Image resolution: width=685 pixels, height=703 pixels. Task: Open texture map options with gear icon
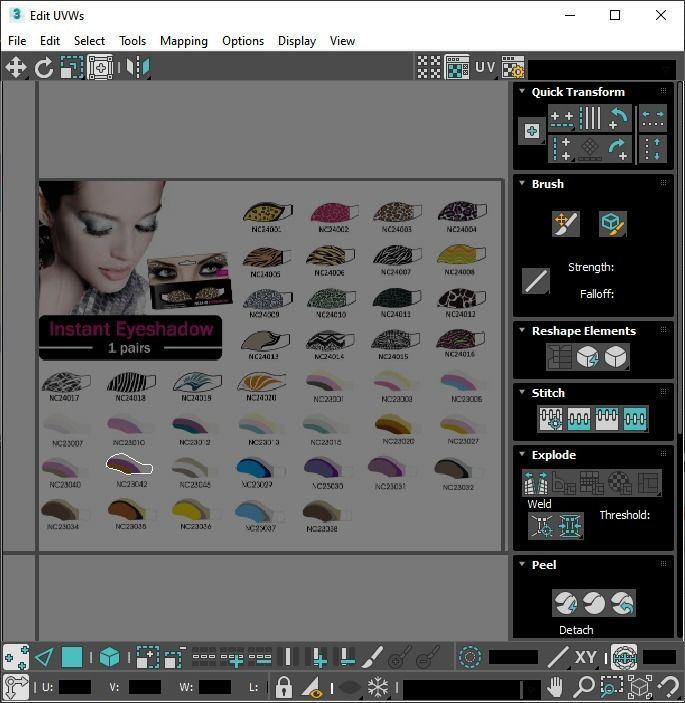coord(513,68)
